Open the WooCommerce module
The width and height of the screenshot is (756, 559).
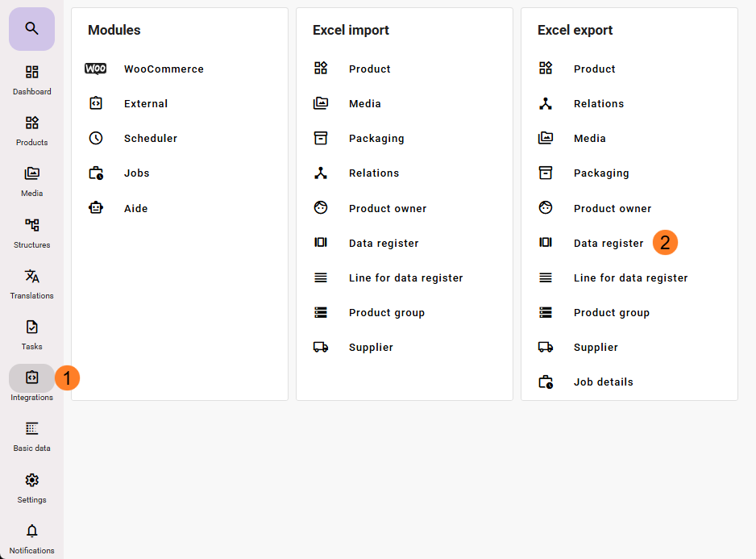pos(164,69)
